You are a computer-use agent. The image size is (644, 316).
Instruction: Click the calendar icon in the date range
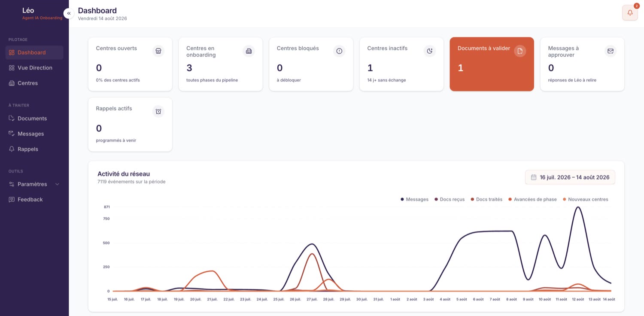(534, 177)
